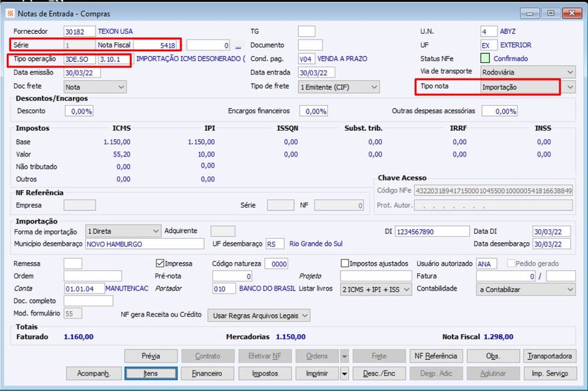588x391 pixels.
Task: Open the lookup ellipsis beside Nota Fiscal
Action: (x=238, y=46)
